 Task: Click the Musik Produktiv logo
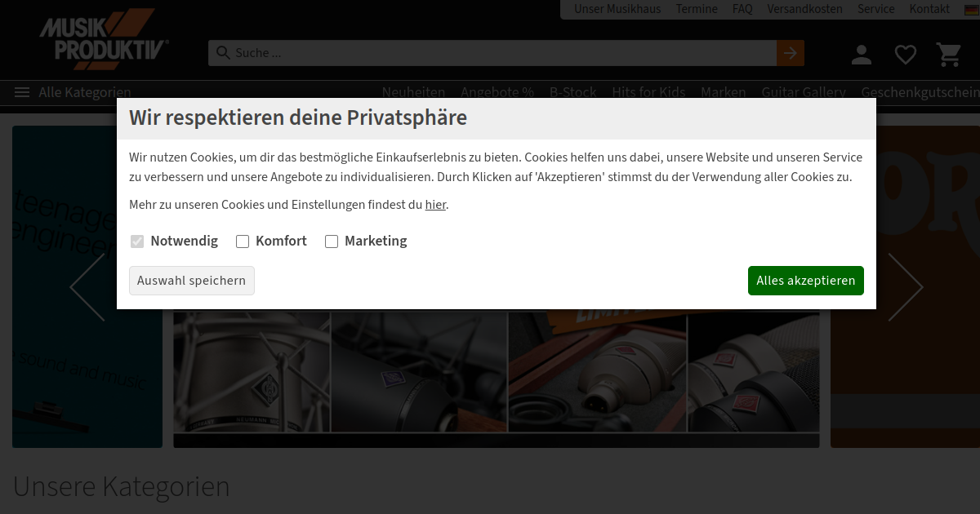click(x=105, y=39)
